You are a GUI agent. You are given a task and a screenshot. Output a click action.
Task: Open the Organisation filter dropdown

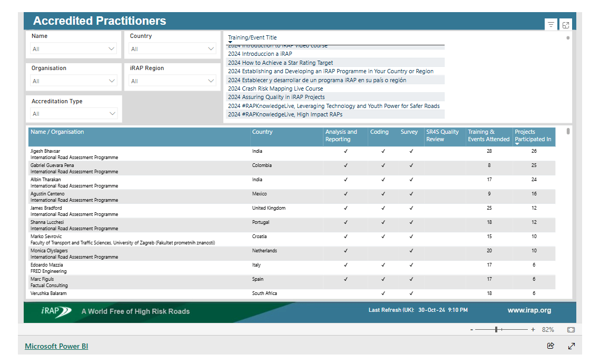click(x=73, y=81)
